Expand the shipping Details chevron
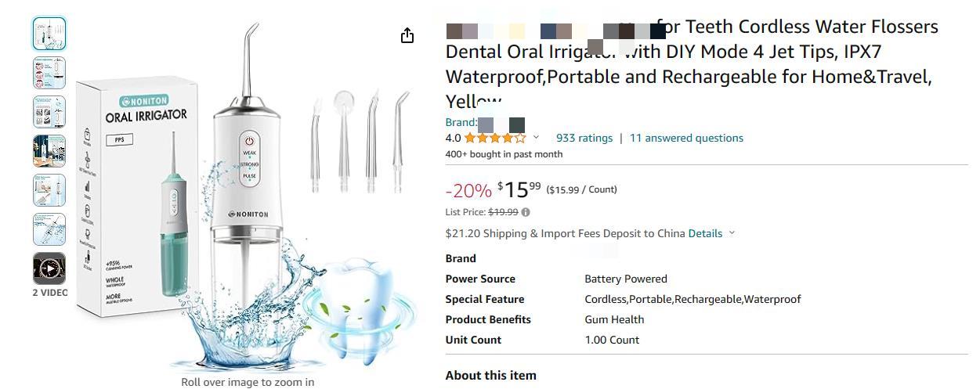Image resolution: width=980 pixels, height=389 pixels. point(732,233)
